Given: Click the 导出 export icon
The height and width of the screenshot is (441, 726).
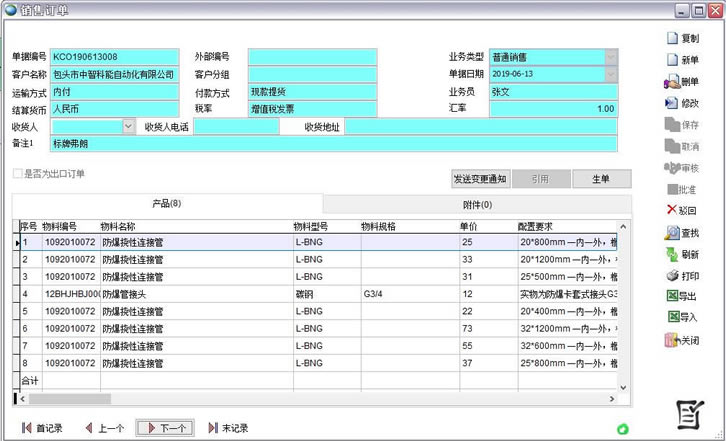Looking at the screenshot, I should pyautogui.click(x=672, y=296).
